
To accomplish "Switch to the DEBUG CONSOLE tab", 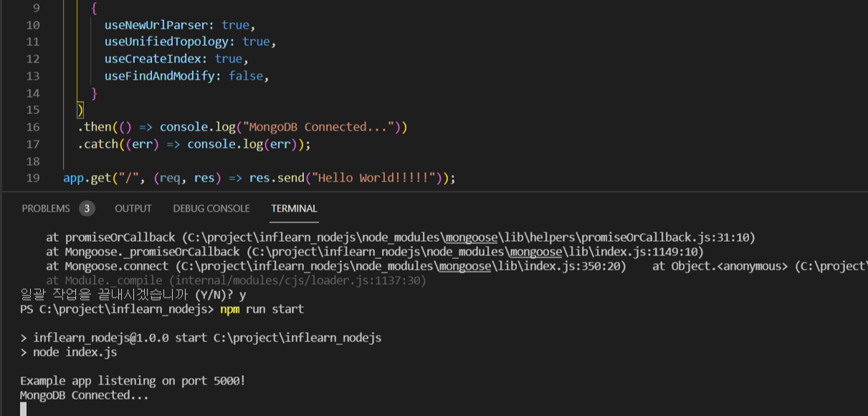I will 211,209.
